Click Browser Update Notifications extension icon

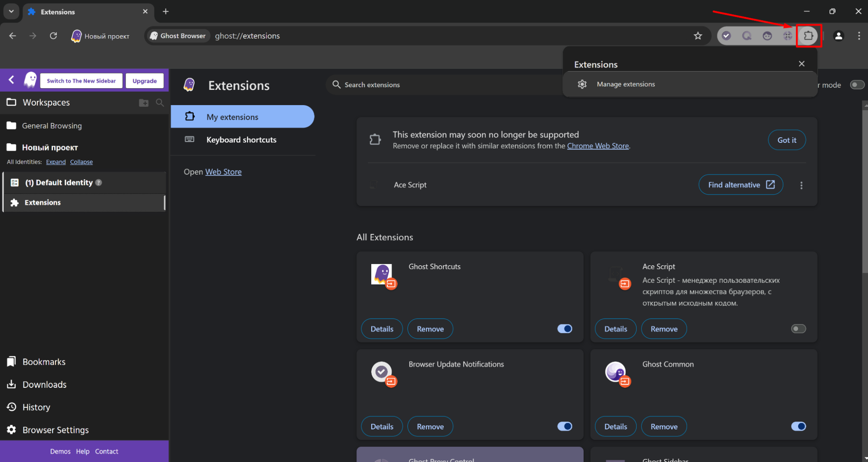pos(382,372)
